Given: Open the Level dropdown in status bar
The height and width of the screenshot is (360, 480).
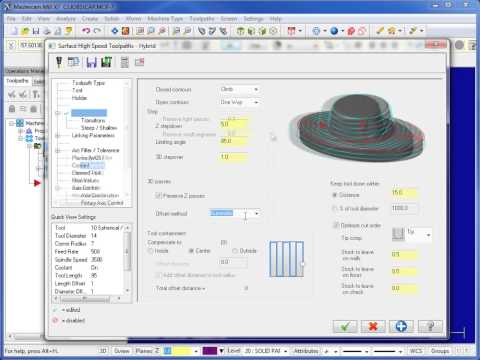Looking at the screenshot, I should click(x=285, y=351).
